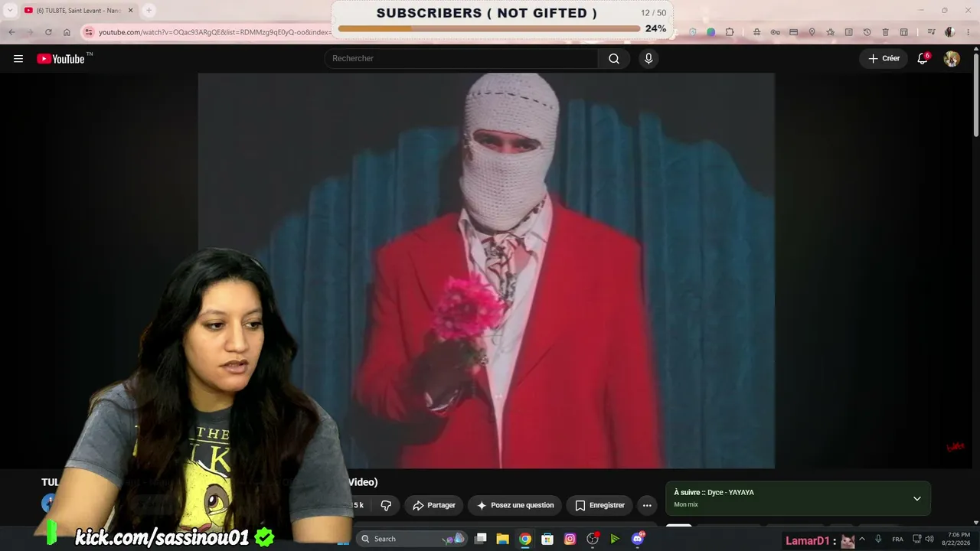Open a new browser tab
The height and width of the screenshot is (551, 980).
[149, 11]
